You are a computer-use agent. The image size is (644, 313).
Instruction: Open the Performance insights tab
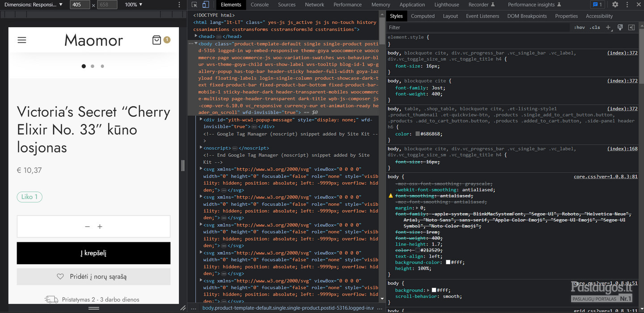tap(535, 4)
